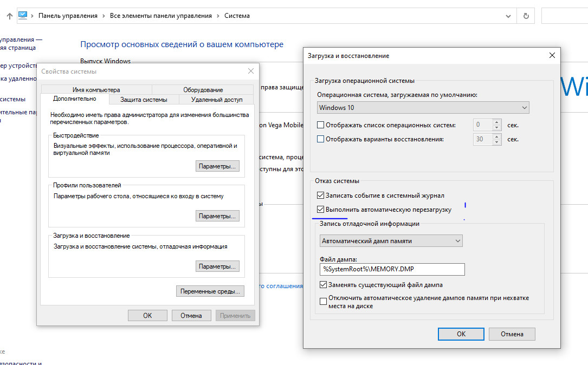Click OK in Загрузка и восстановление dialog

pyautogui.click(x=461, y=334)
